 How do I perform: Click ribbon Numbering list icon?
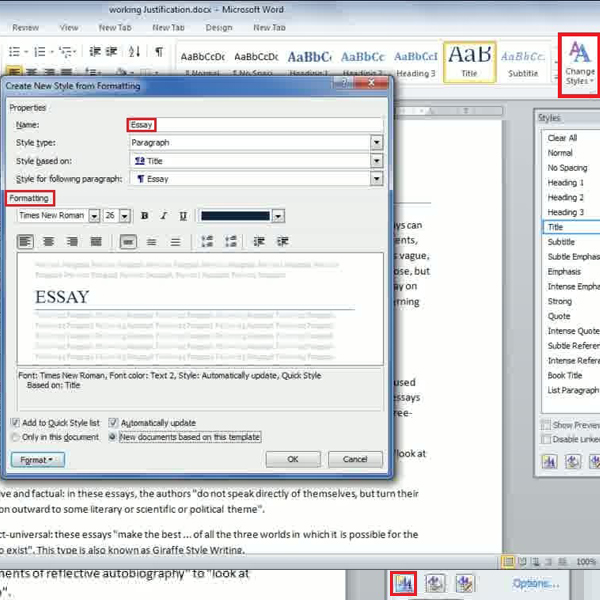pyautogui.click(x=39, y=51)
